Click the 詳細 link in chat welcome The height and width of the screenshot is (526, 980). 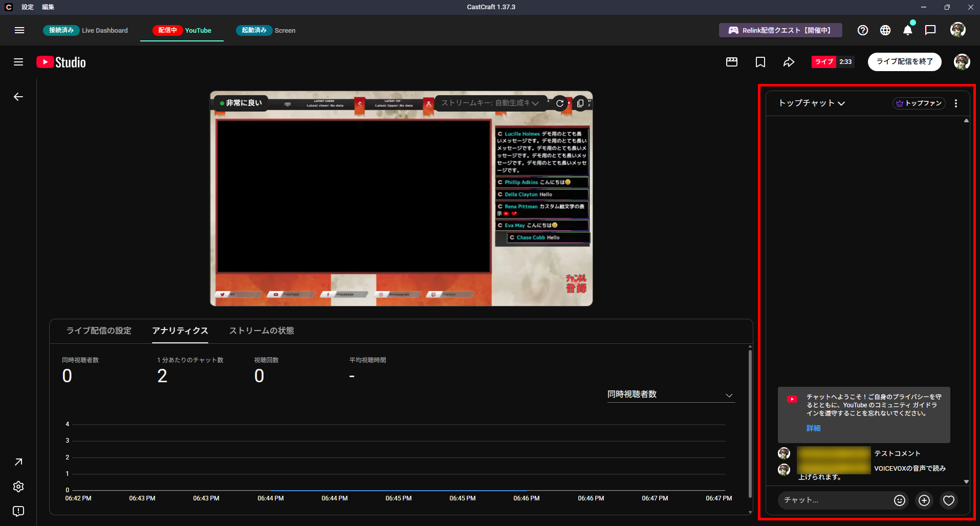click(813, 428)
